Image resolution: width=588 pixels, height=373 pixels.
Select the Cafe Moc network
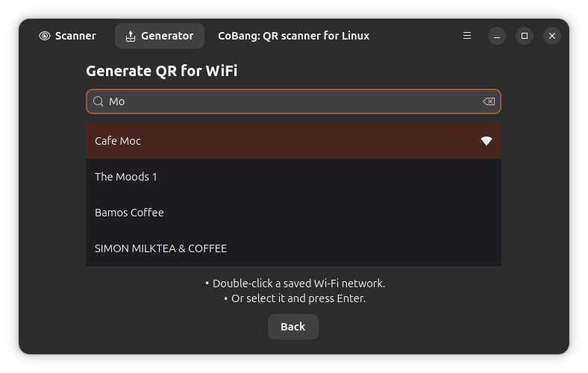click(284, 141)
